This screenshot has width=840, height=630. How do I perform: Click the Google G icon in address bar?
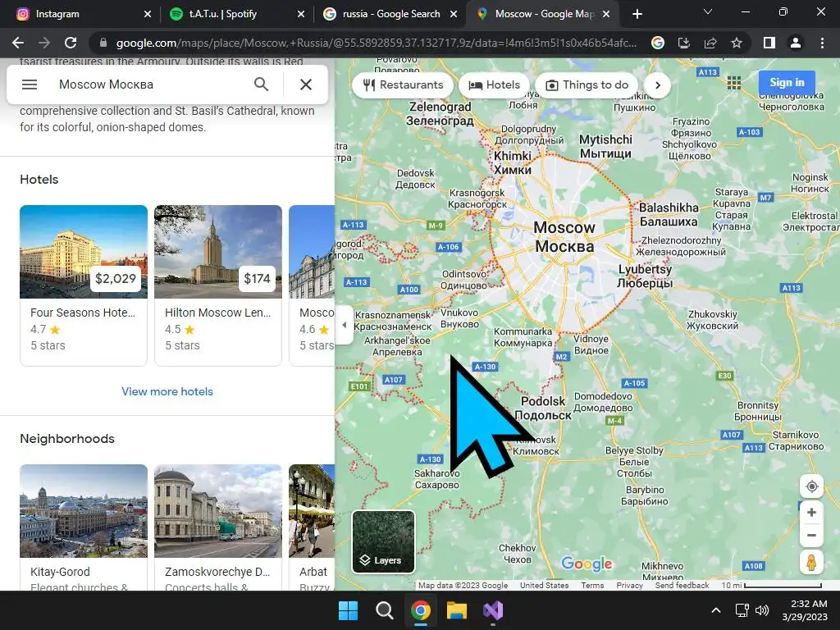(x=658, y=43)
